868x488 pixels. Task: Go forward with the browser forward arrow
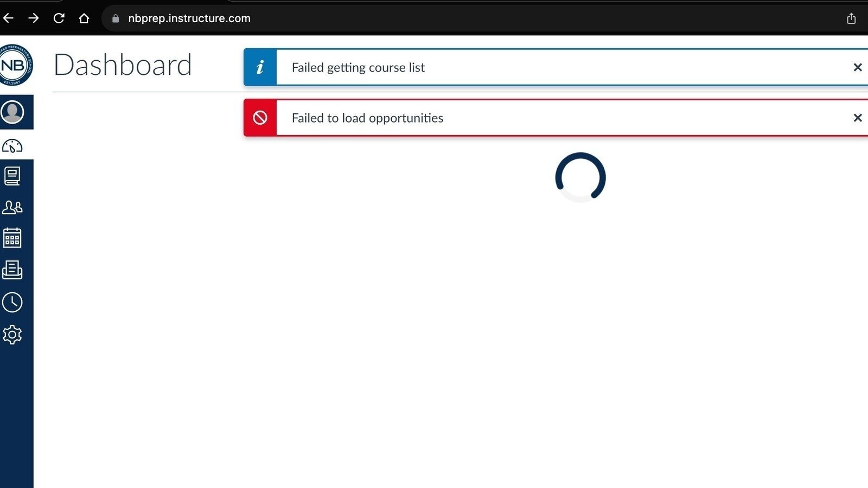[34, 18]
